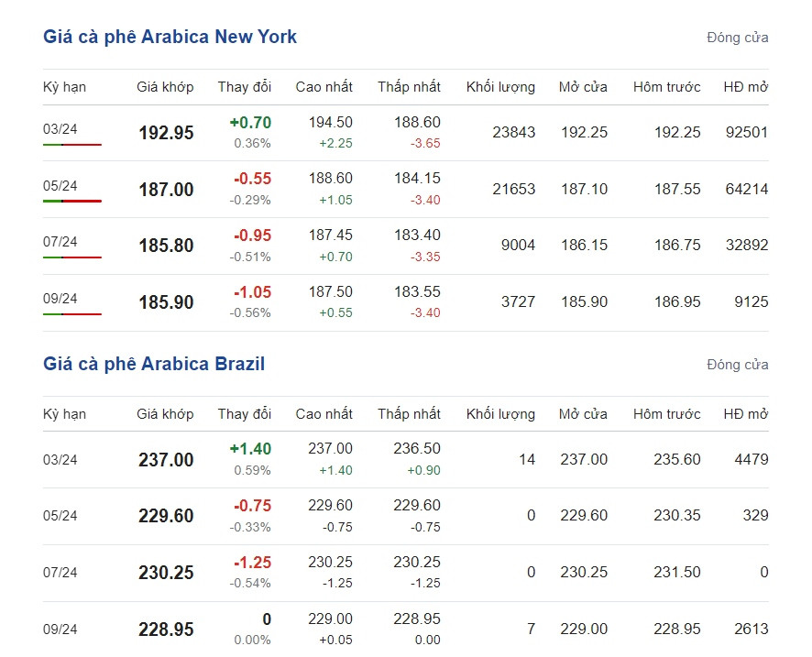Click the Đóng cửa status beside Brazil title

pyautogui.click(x=738, y=365)
